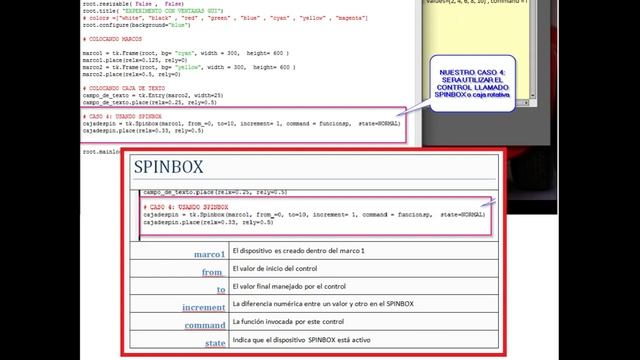Select the 'to' cell in the table
The width and height of the screenshot is (640, 360).
pos(180,286)
